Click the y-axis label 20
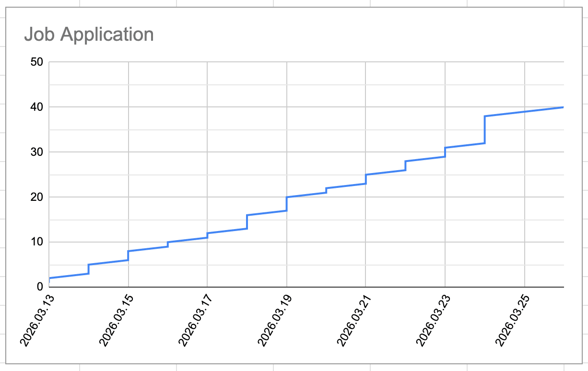Screen dimensions: 588x371 [36, 197]
